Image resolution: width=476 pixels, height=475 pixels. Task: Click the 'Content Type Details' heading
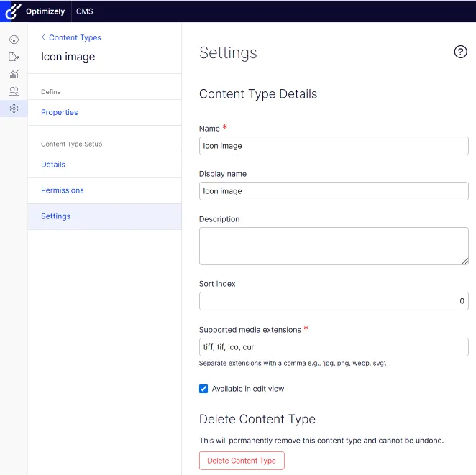[x=258, y=93]
